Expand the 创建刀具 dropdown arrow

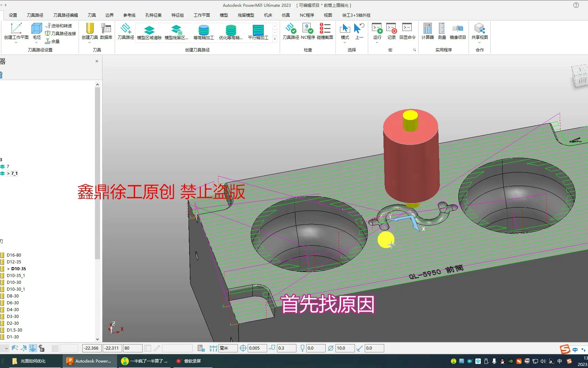90,43
